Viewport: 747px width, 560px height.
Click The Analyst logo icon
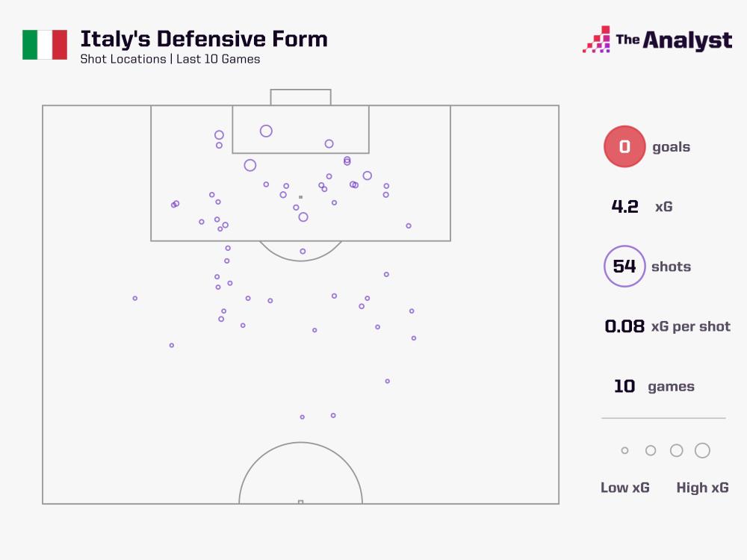click(x=596, y=40)
